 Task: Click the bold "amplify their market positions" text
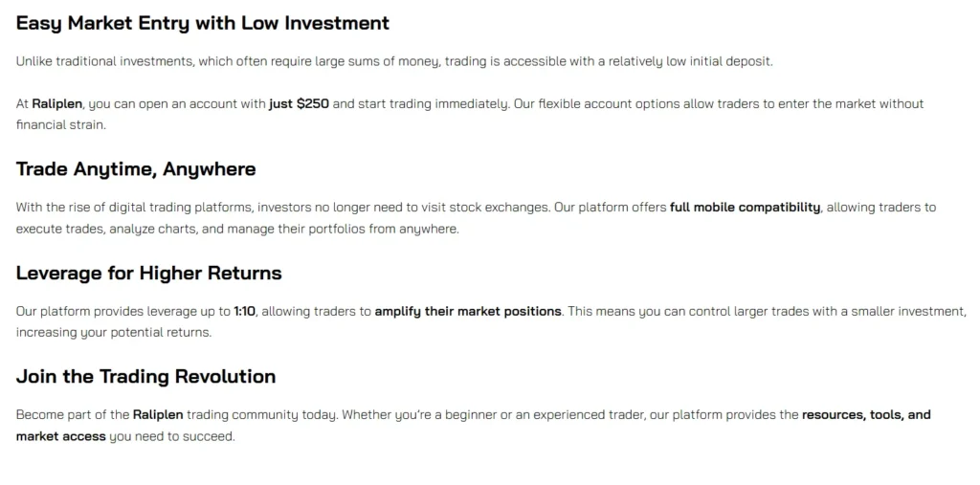tap(468, 312)
